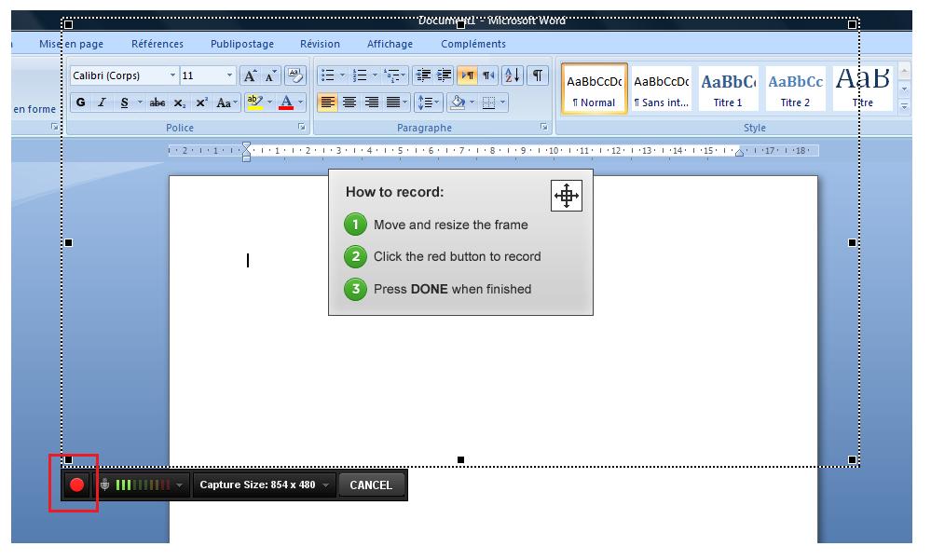
Task: Expand the underline style arrow
Action: [140, 102]
